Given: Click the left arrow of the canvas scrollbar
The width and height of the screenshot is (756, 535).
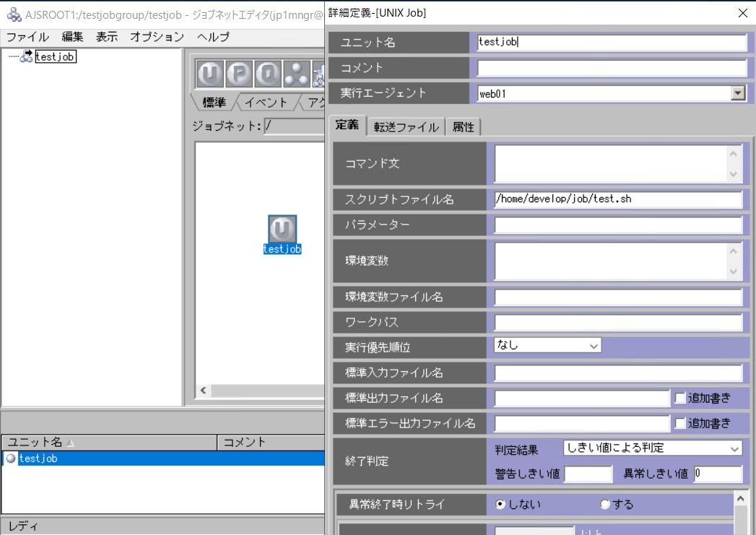Looking at the screenshot, I should click(x=203, y=390).
